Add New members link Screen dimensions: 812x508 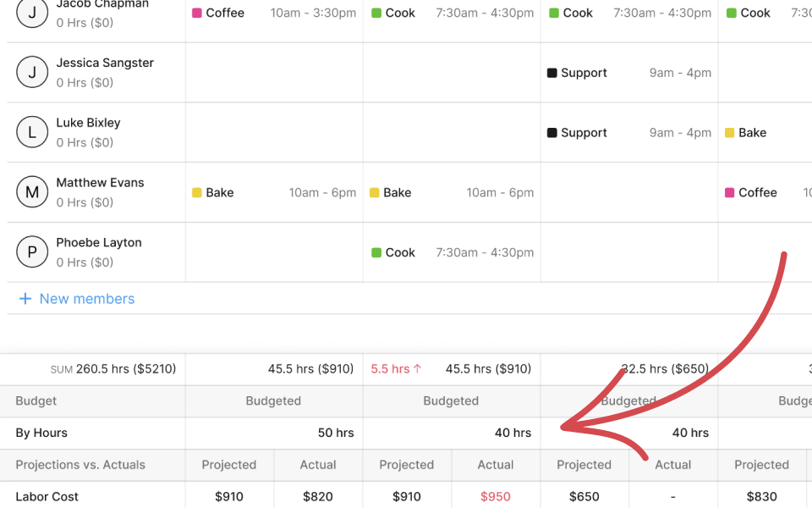coord(86,299)
